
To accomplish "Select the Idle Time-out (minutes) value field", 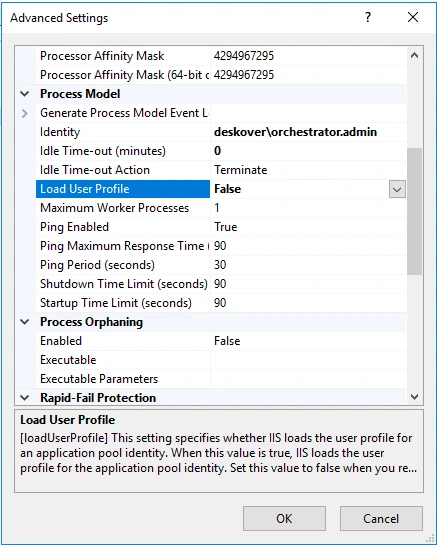I will coord(308,151).
